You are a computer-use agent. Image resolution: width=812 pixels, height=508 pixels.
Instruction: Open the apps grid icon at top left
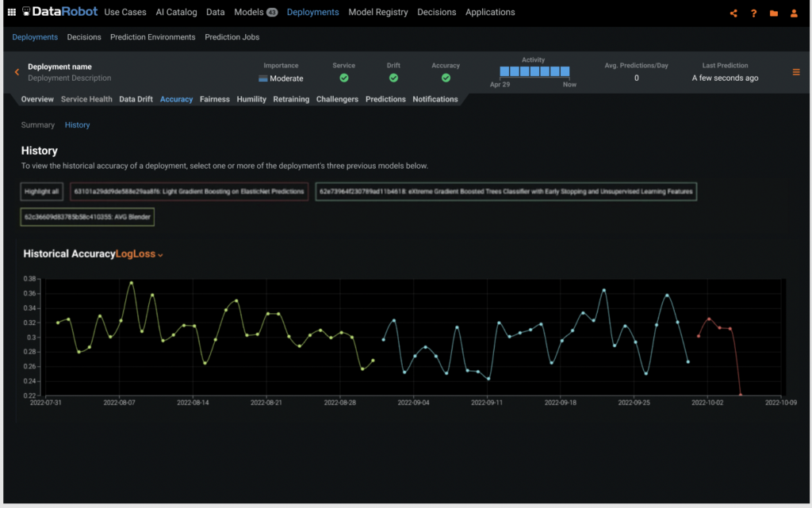point(11,11)
